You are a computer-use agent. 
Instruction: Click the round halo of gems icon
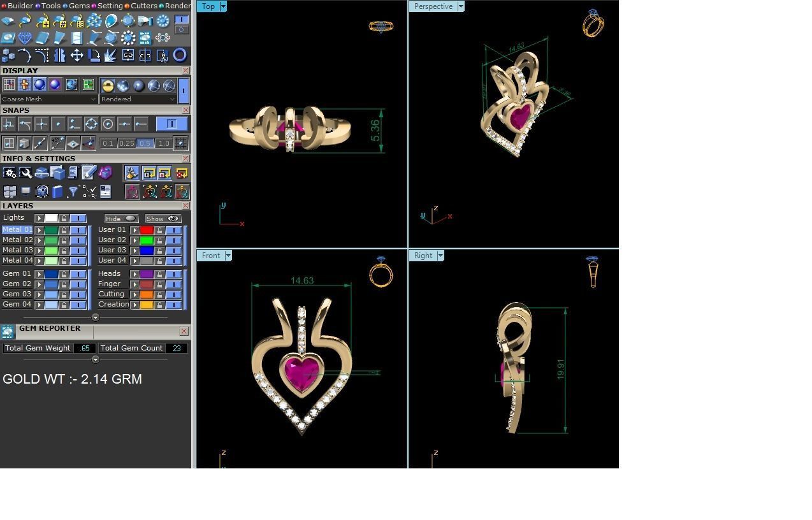128,38
